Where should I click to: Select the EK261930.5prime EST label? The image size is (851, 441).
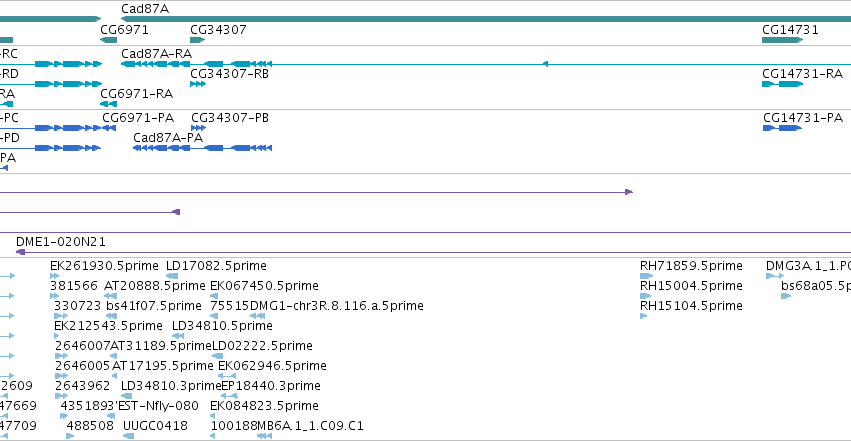click(104, 266)
